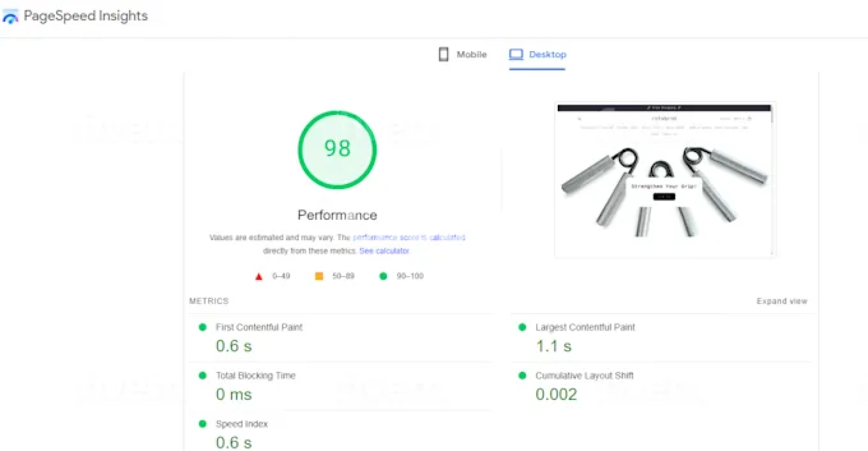Click the orange square 50–89 legend icon
The image size is (868, 451).
[x=319, y=276]
